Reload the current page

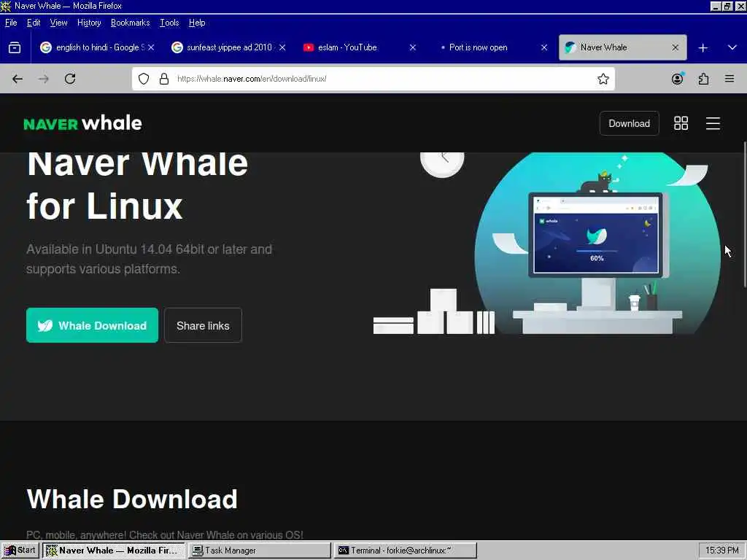70,79
